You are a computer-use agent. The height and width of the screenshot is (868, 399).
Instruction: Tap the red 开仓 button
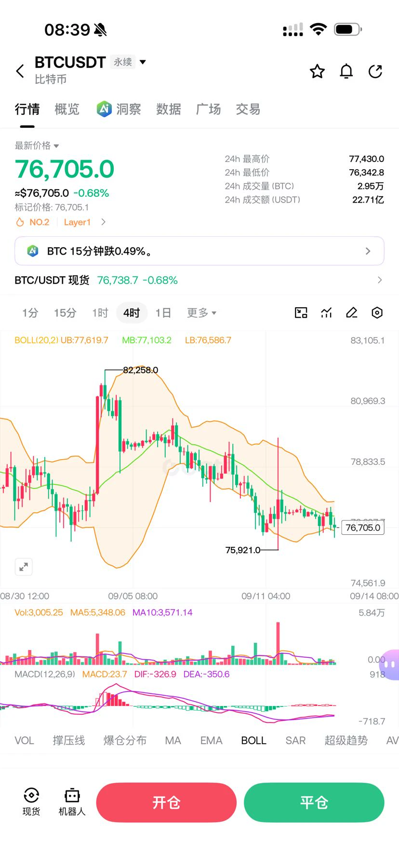(166, 802)
